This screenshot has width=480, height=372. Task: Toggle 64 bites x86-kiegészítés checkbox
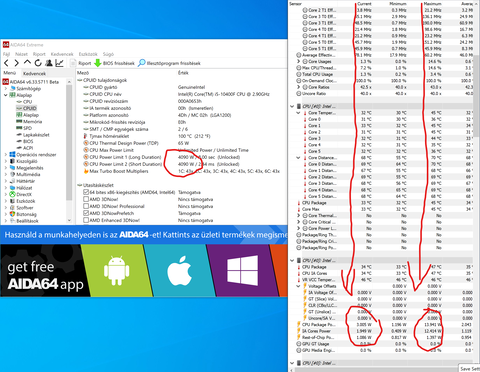point(86,192)
